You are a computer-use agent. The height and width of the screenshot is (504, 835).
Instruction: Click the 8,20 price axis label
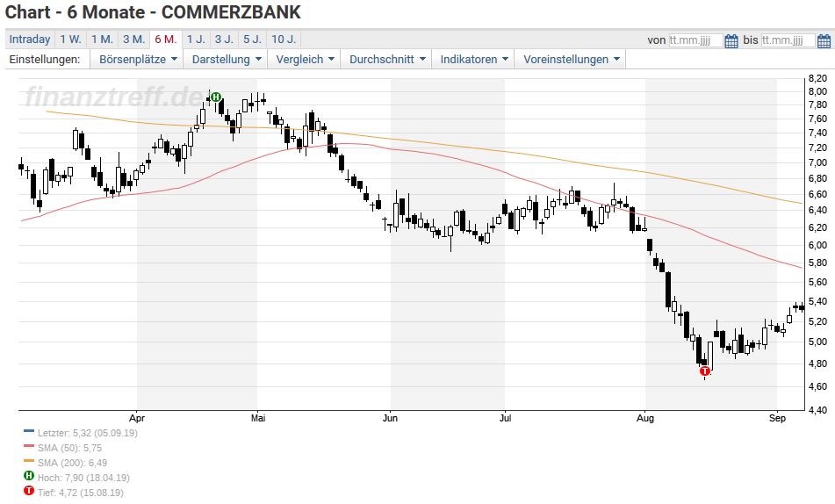(x=817, y=78)
